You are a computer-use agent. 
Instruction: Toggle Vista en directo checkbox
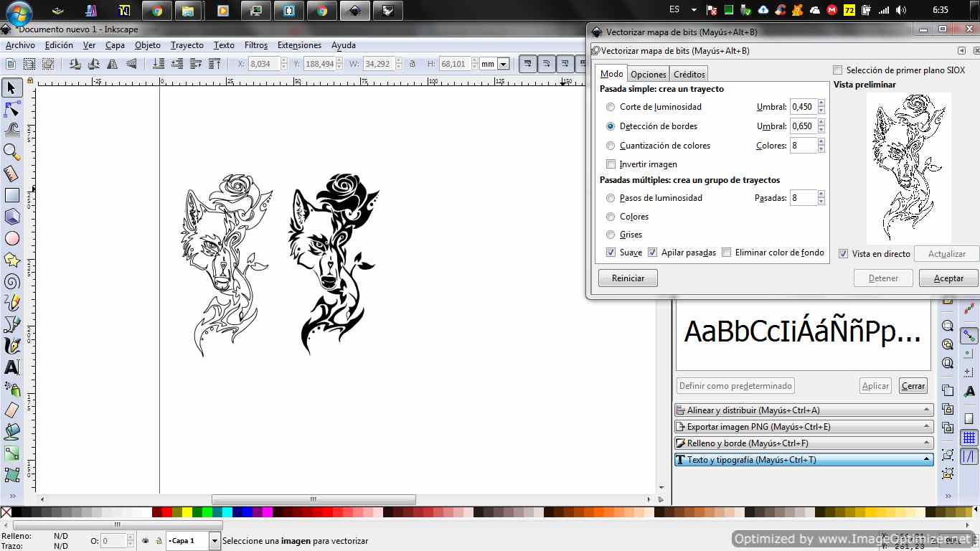pyautogui.click(x=843, y=254)
